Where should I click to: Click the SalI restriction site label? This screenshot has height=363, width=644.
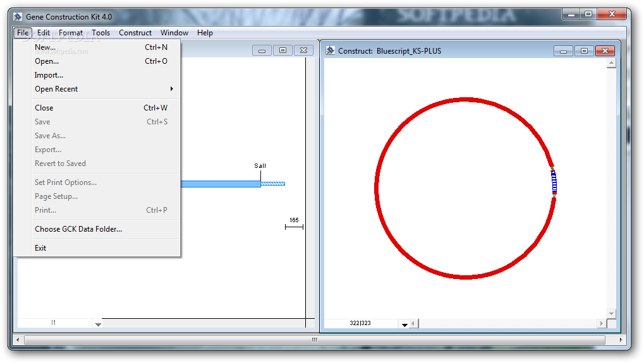(260, 165)
